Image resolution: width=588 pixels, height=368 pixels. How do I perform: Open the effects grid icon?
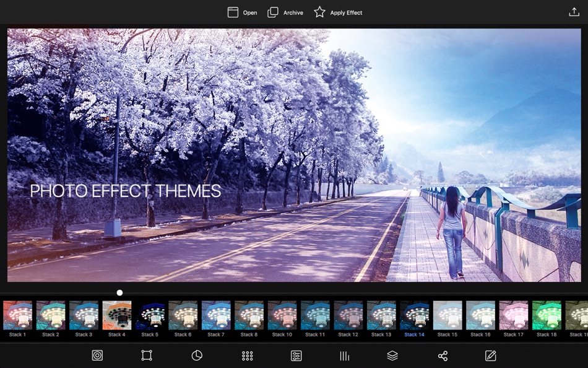click(x=246, y=356)
